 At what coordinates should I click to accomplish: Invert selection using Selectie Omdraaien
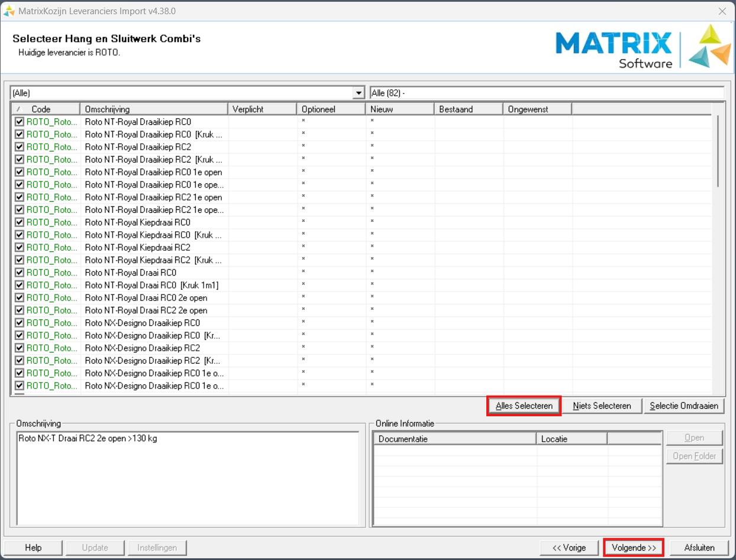[x=684, y=406]
